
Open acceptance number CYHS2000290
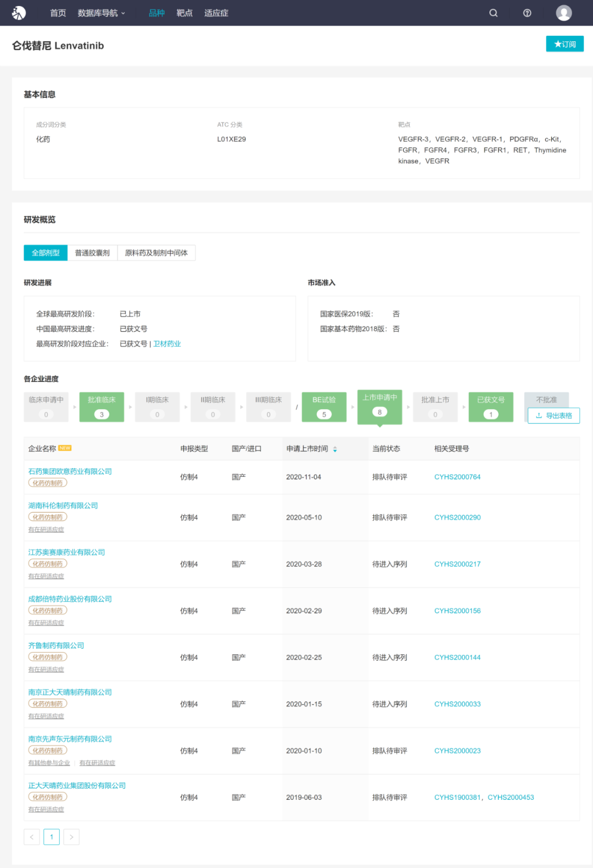click(457, 518)
